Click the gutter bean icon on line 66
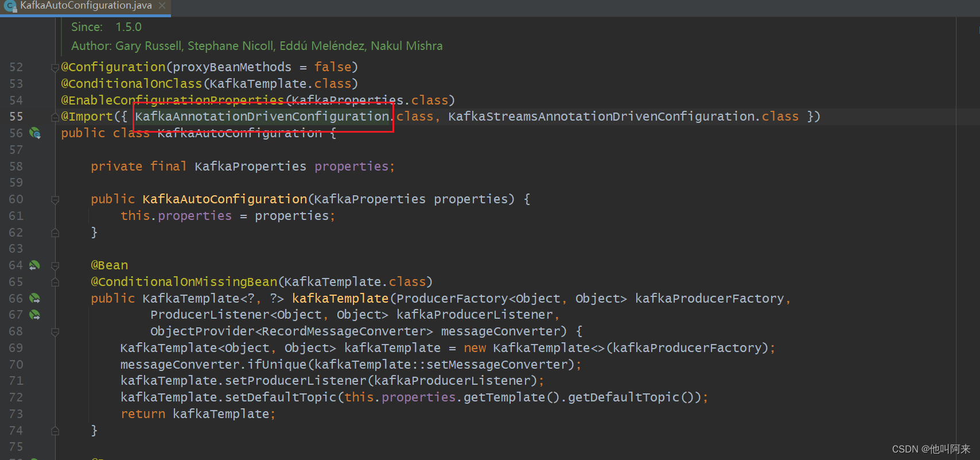Viewport: 980px width, 460px height. click(x=35, y=299)
